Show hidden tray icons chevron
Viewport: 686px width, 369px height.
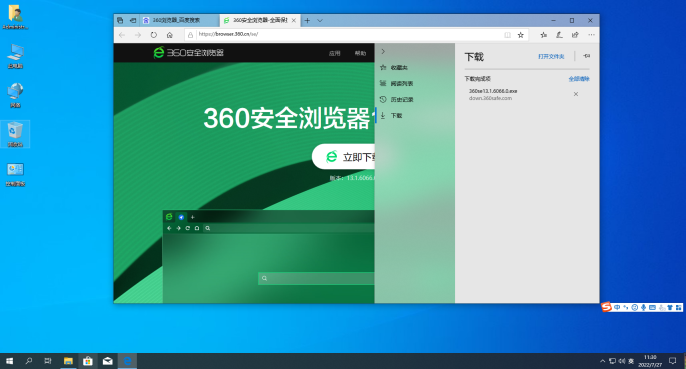[602, 361]
